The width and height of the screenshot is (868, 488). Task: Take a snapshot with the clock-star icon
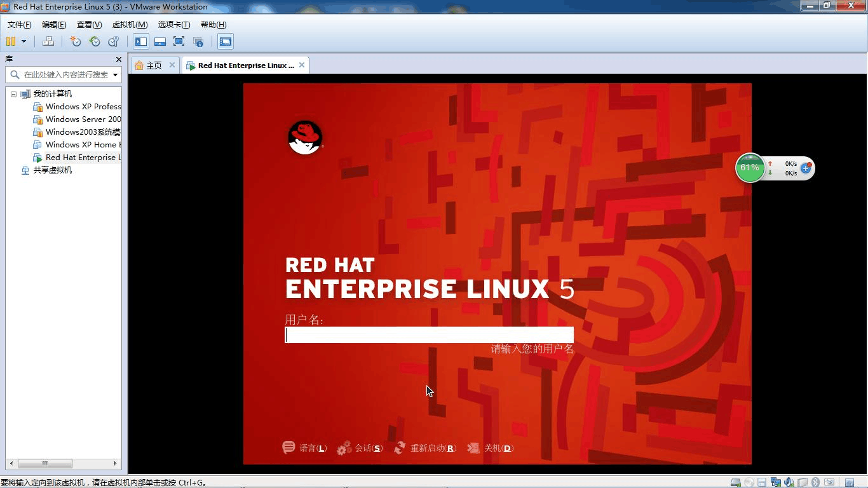tap(76, 41)
